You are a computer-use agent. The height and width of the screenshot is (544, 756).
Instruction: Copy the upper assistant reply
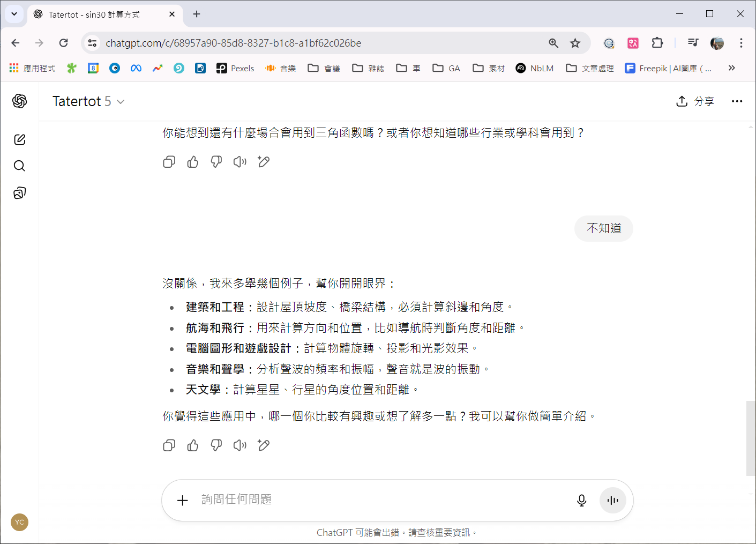pyautogui.click(x=169, y=162)
